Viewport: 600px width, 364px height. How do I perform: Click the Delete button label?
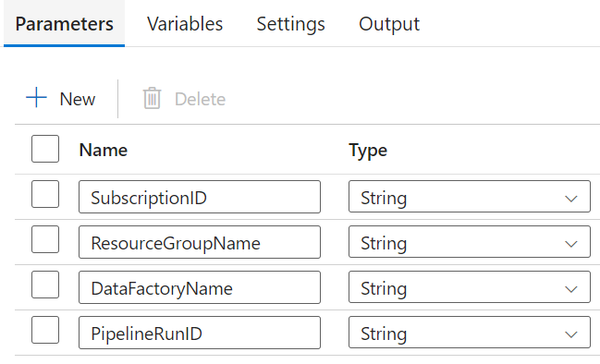tap(200, 100)
